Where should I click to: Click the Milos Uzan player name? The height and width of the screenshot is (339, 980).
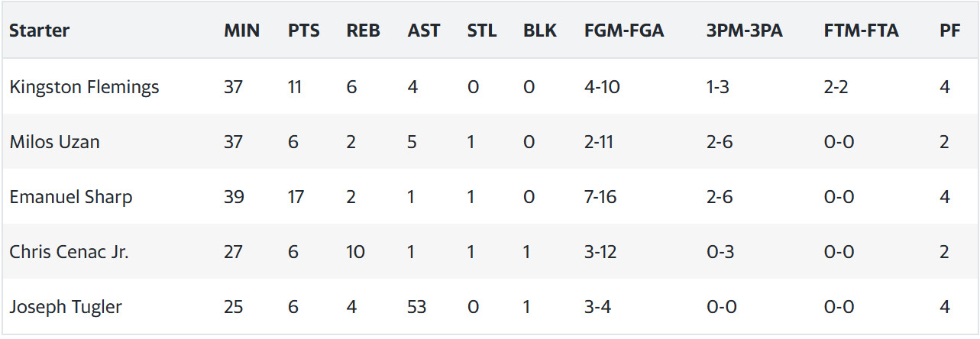[x=54, y=142]
